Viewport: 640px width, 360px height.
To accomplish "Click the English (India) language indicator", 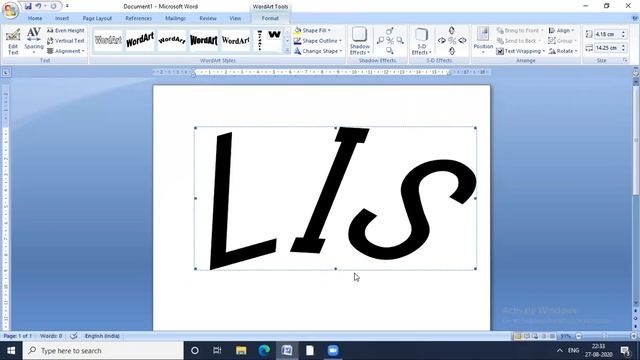I will tap(102, 336).
